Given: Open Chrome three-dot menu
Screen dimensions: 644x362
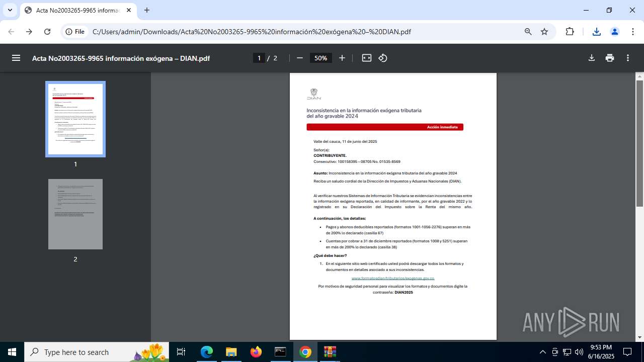Looking at the screenshot, I should [633, 32].
